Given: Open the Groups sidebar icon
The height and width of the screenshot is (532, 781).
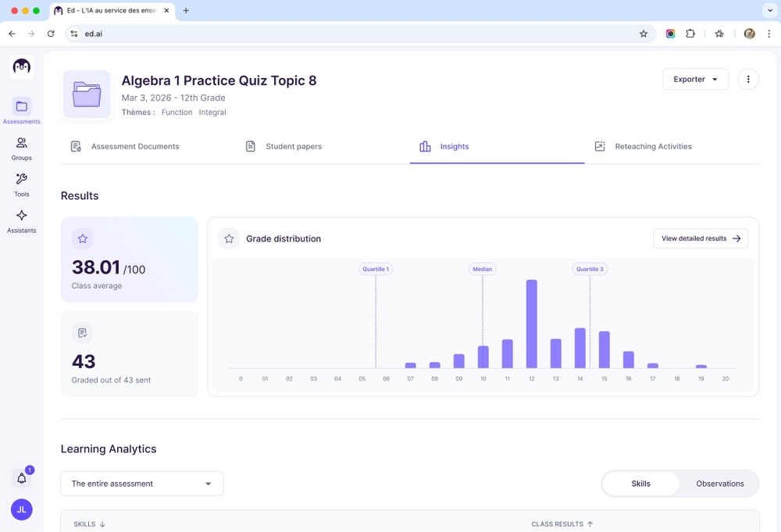Looking at the screenshot, I should [x=21, y=147].
